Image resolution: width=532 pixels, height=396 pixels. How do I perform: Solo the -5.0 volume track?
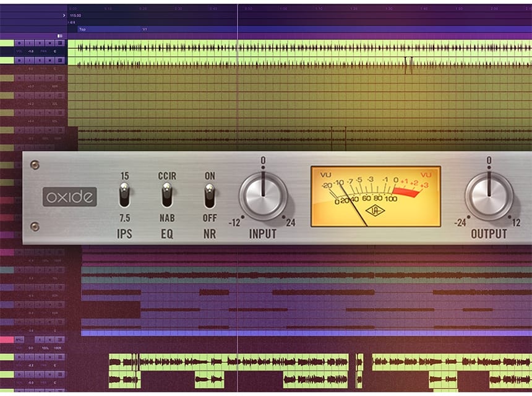pyautogui.click(x=40, y=374)
